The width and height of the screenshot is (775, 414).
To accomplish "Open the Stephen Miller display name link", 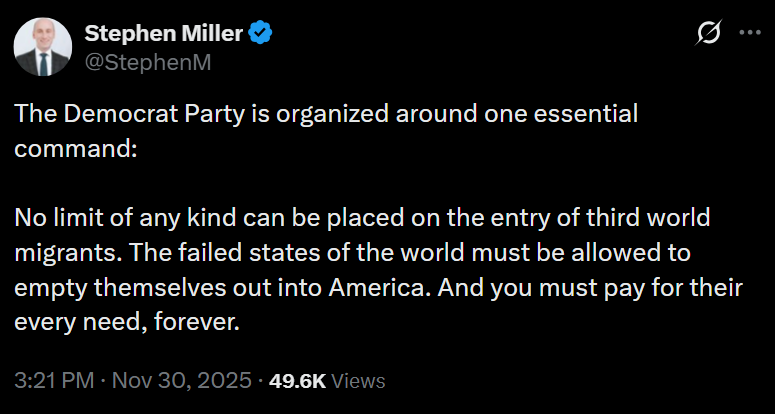I will pos(163,33).
